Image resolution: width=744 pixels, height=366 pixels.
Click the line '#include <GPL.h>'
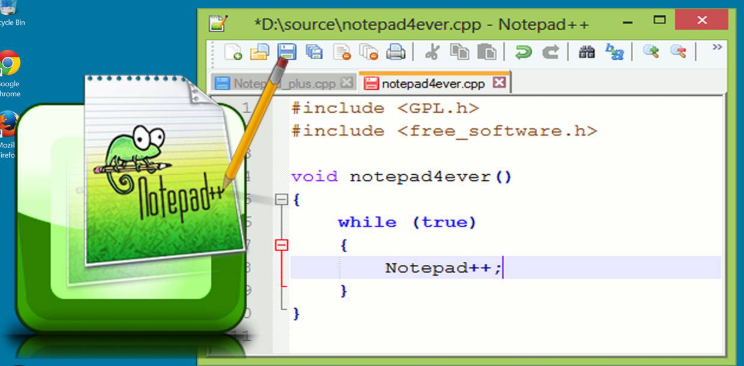[385, 109]
